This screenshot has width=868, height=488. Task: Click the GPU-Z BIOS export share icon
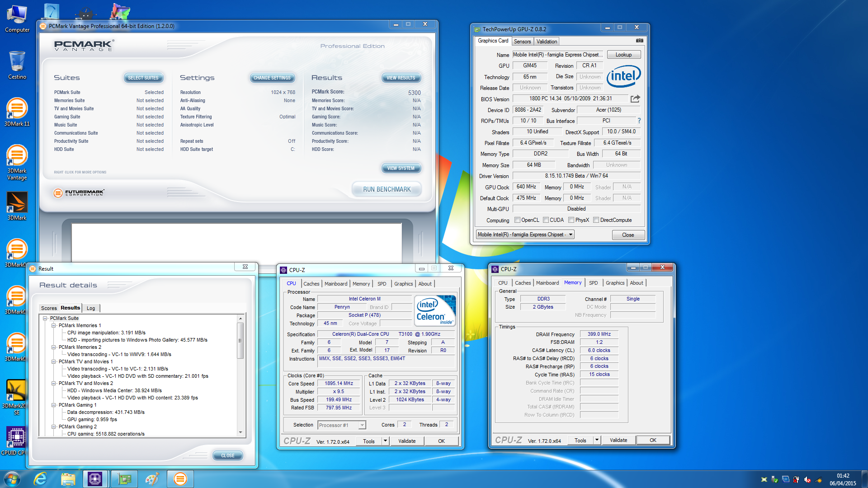(635, 99)
